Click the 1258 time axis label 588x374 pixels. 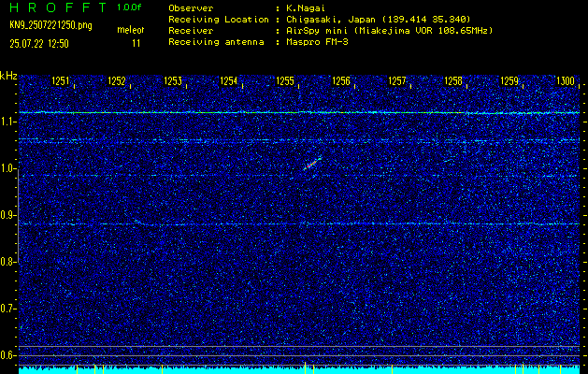pyautogui.click(x=453, y=80)
